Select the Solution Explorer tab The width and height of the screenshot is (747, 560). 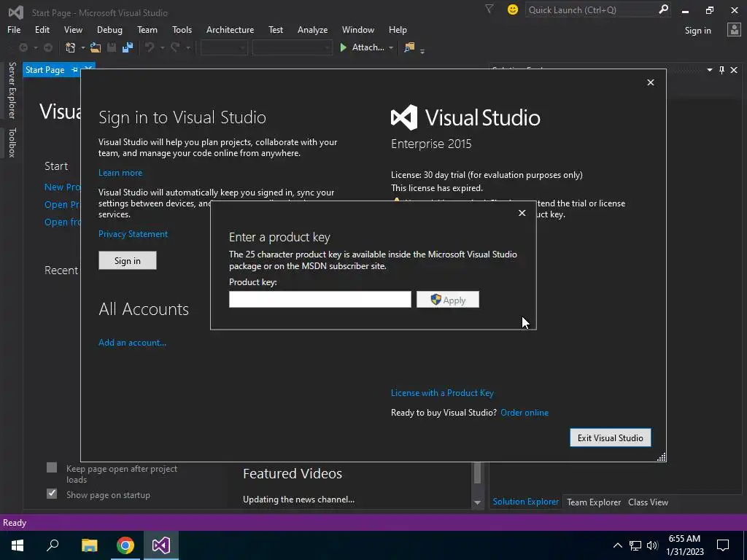(x=525, y=502)
